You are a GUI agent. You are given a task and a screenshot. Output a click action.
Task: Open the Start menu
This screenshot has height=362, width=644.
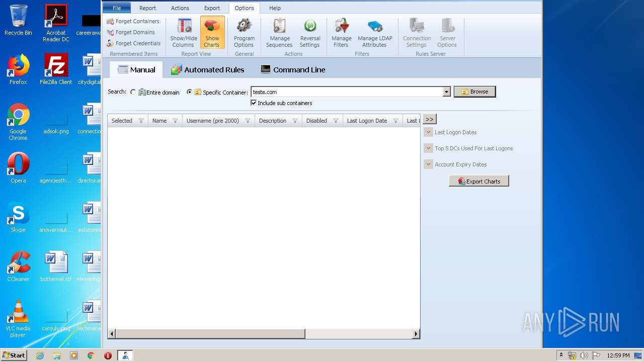(14, 355)
